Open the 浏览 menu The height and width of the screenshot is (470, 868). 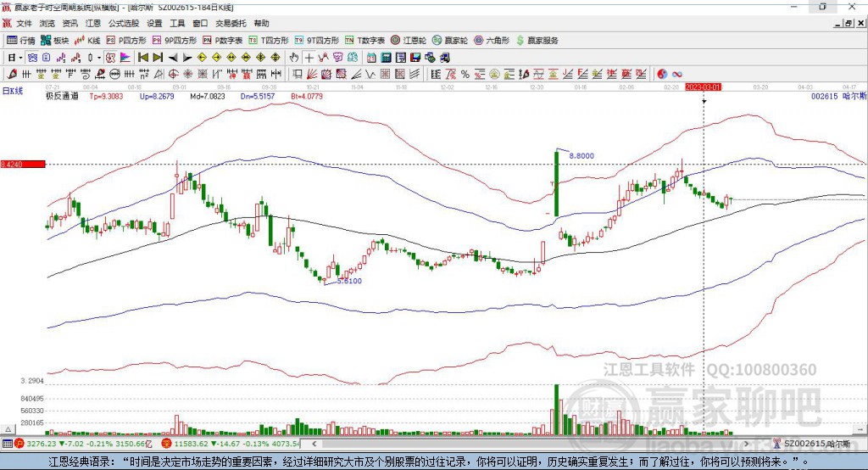[x=47, y=23]
